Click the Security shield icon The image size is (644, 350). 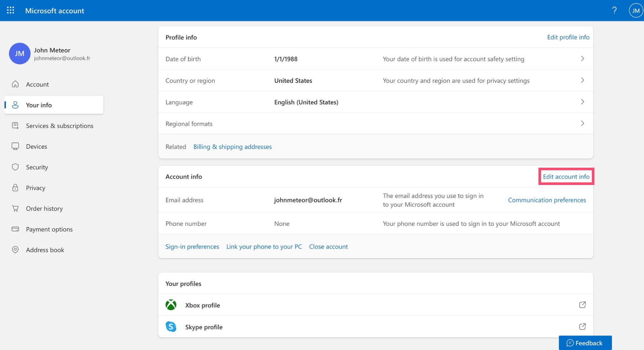15,167
